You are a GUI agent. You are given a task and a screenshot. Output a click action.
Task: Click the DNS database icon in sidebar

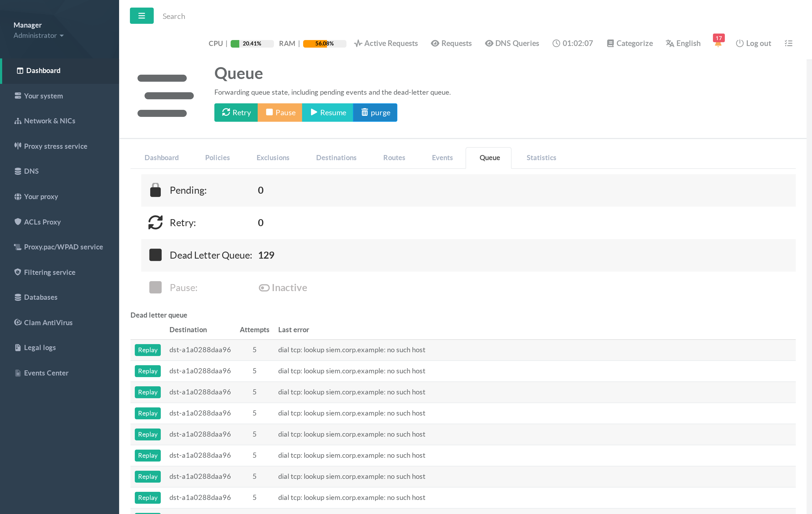[18, 171]
